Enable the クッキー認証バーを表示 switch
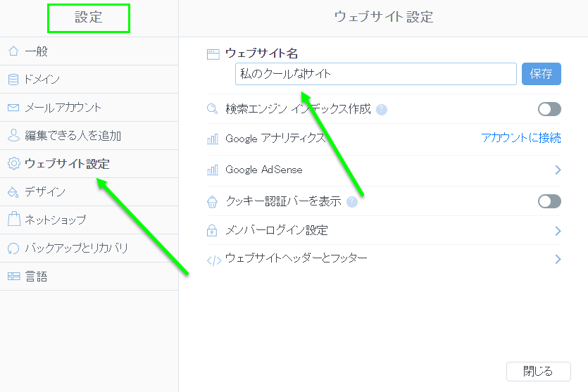588x392 pixels. point(549,201)
